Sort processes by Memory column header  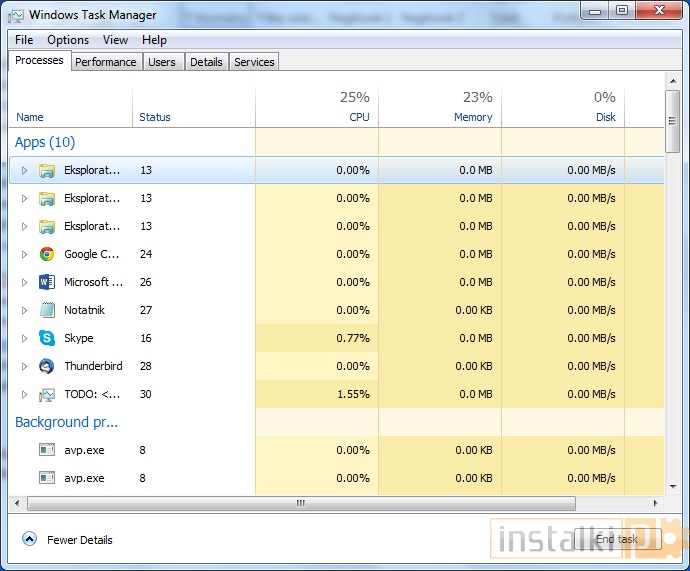click(x=440, y=106)
